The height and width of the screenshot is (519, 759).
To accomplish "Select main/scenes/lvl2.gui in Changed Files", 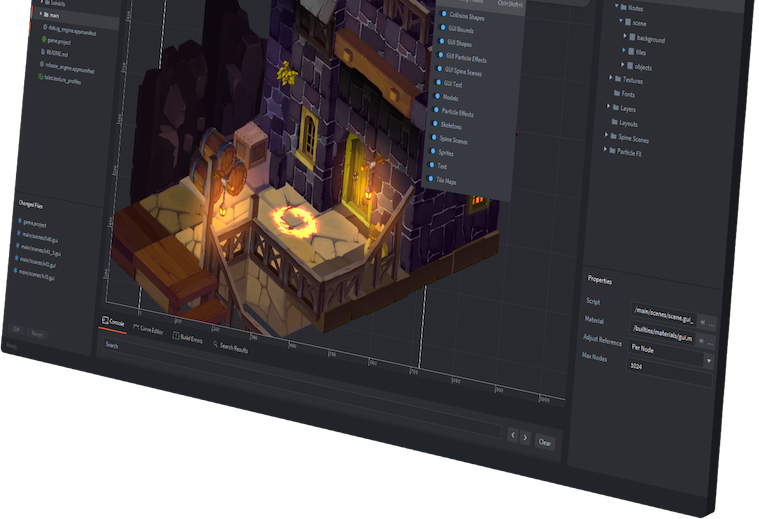I will 37,262.
